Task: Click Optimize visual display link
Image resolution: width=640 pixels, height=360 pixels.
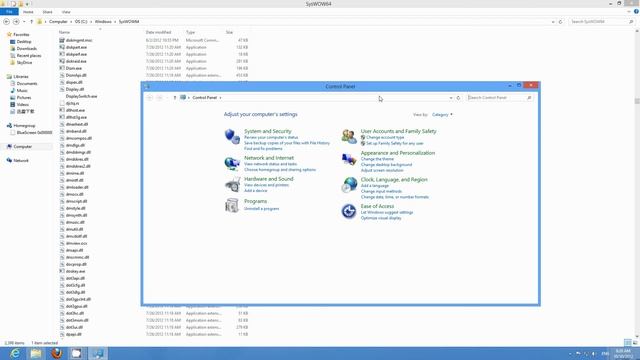Action: pos(381,218)
